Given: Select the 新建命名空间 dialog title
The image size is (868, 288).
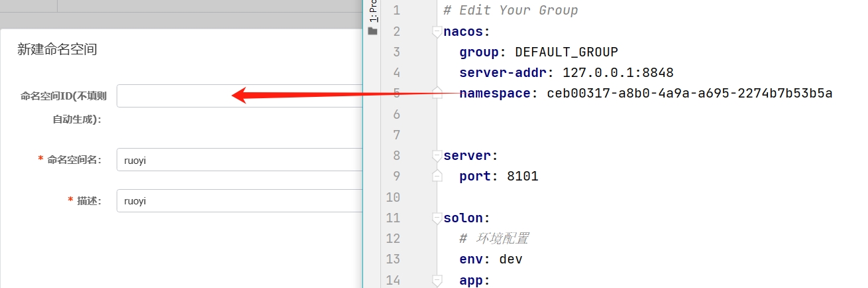Looking at the screenshot, I should [x=57, y=49].
